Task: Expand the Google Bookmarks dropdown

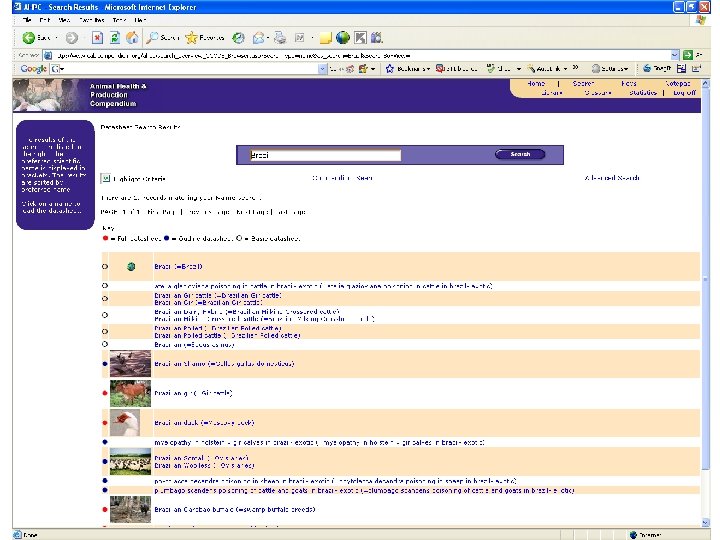Action: [x=428, y=69]
